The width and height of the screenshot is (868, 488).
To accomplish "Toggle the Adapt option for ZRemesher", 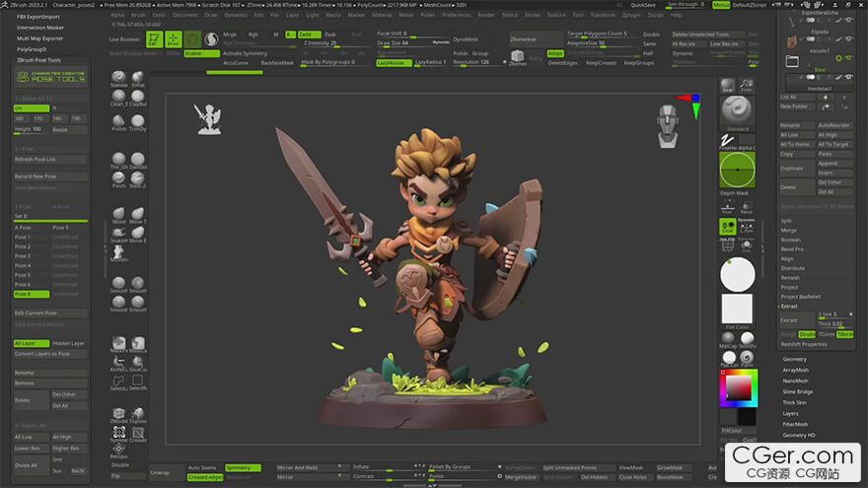I will (x=554, y=53).
